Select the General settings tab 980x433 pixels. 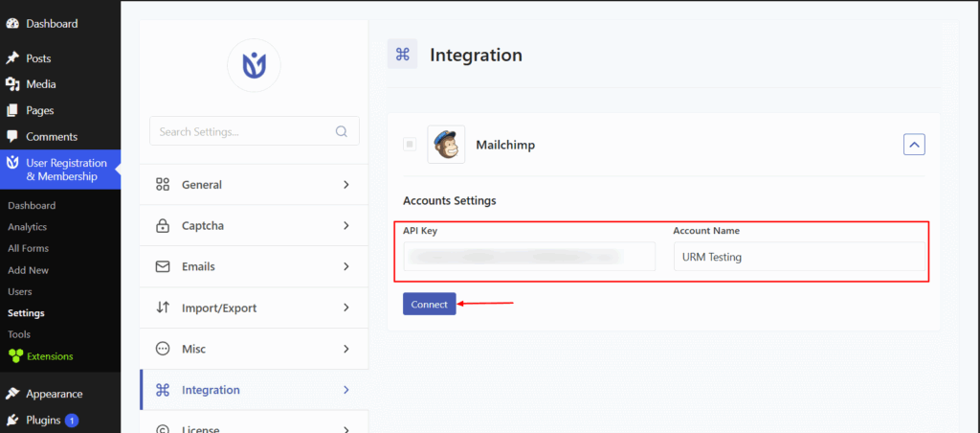[254, 185]
